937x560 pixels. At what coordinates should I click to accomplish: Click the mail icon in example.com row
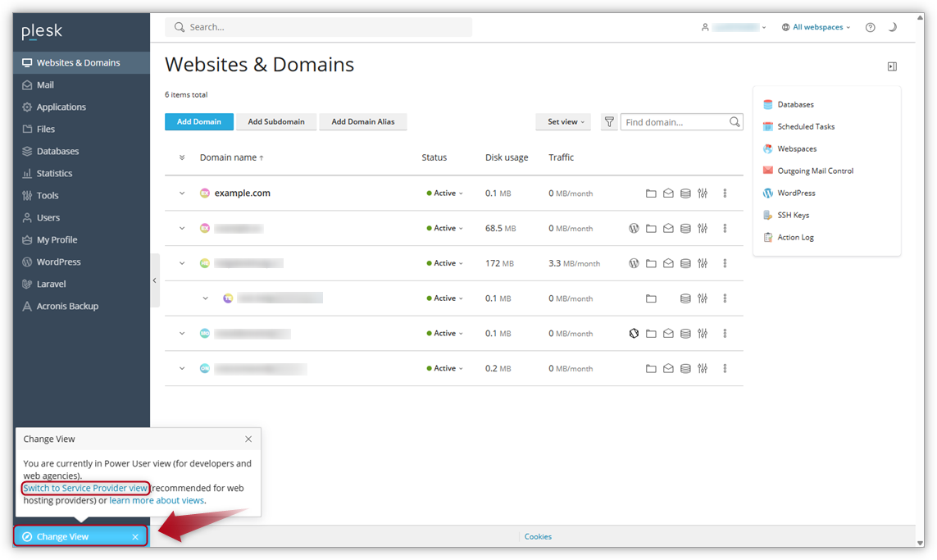pyautogui.click(x=668, y=193)
